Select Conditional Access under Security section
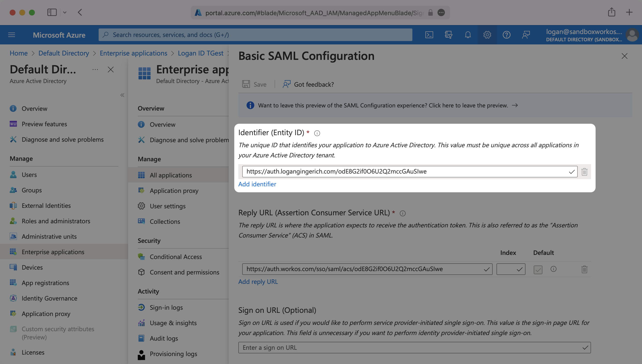Screen dimensions: 642x364 (175, 256)
